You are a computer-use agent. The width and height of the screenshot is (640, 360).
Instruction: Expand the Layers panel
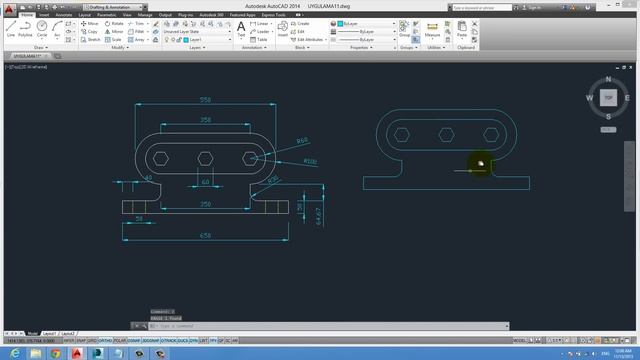point(197,48)
